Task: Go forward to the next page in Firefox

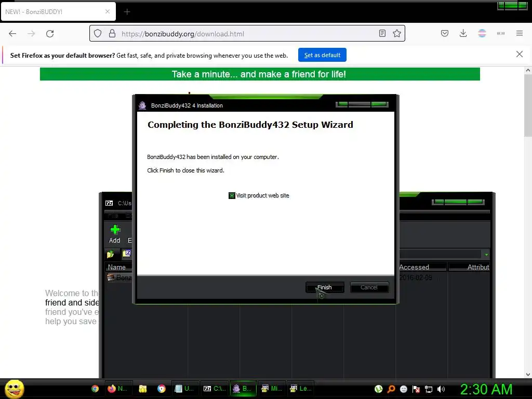Action: click(x=31, y=34)
